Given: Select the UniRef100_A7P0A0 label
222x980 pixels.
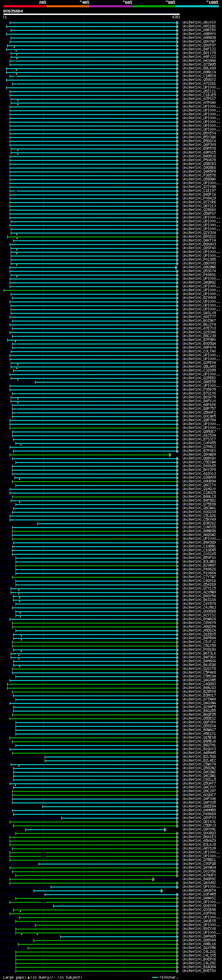Looking at the screenshot, I should tap(199, 103).
